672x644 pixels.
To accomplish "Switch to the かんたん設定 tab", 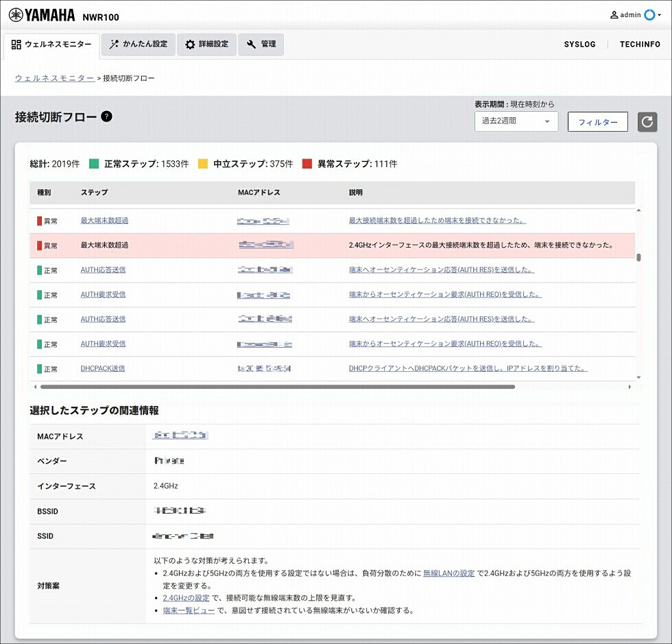I will [138, 45].
